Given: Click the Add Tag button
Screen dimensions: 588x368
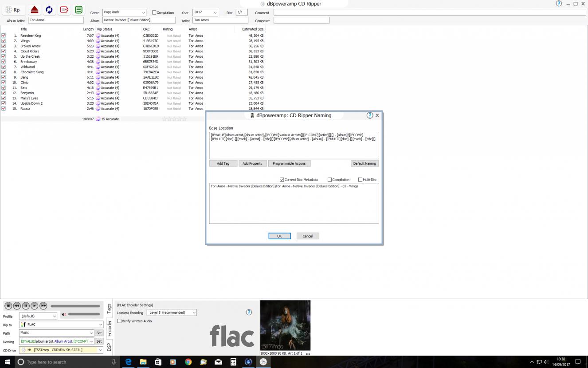Looking at the screenshot, I should pyautogui.click(x=223, y=163).
